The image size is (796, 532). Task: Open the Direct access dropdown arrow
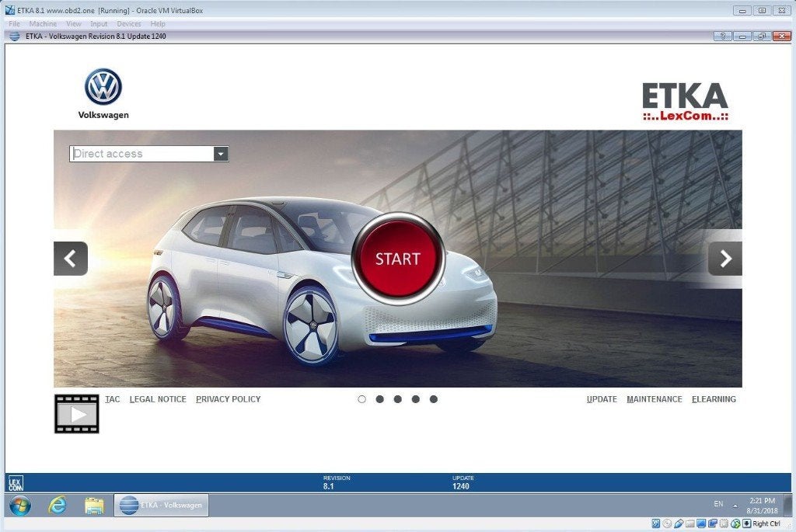pos(221,154)
